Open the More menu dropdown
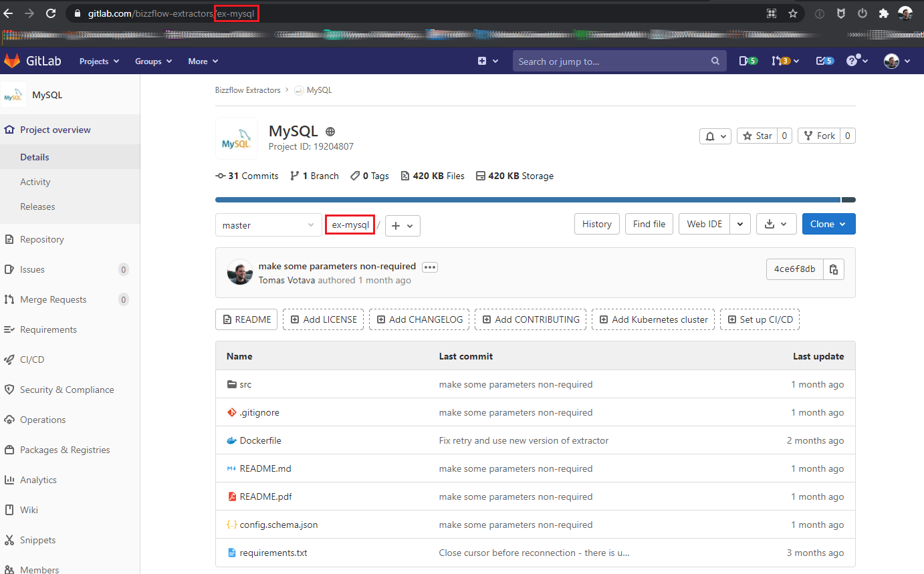This screenshot has width=924, height=574. coord(203,61)
